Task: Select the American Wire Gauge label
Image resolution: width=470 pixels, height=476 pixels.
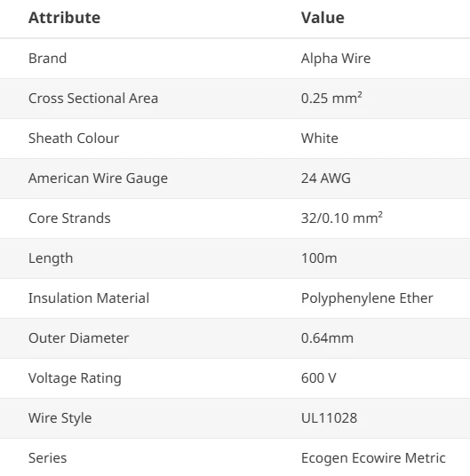Action: [98, 178]
